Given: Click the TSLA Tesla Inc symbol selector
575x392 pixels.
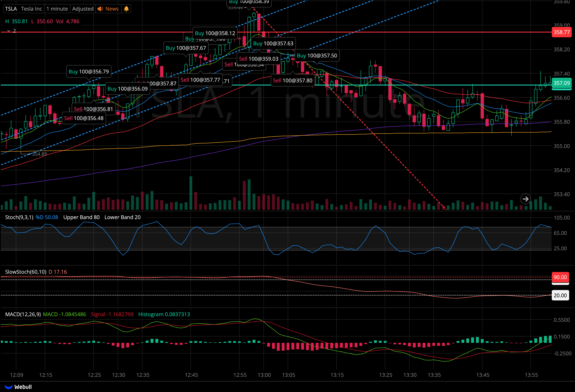Looking at the screenshot, I should [x=23, y=9].
